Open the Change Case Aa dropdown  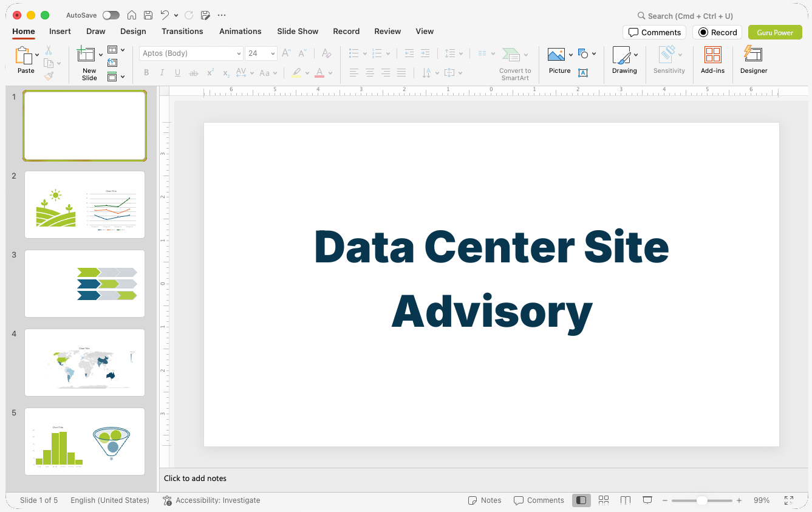click(268, 73)
